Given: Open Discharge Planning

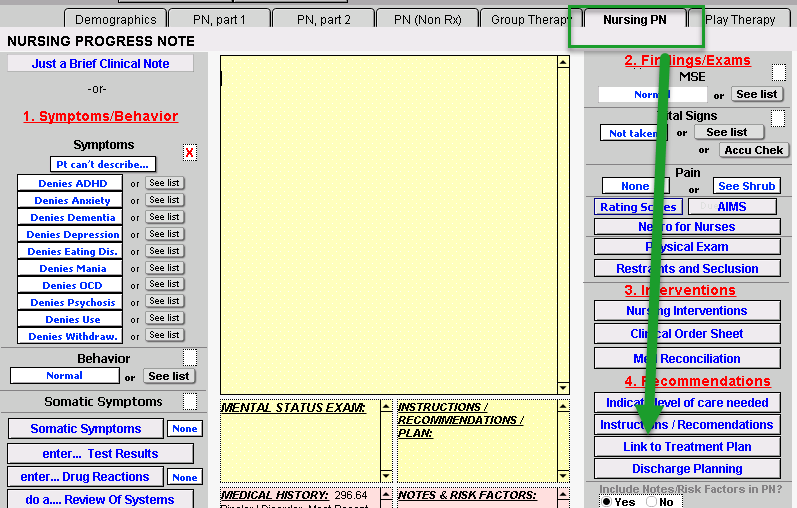Looking at the screenshot, I should (x=687, y=469).
